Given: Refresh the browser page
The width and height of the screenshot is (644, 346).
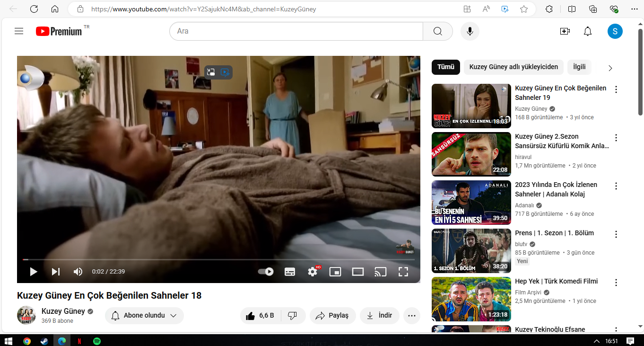Looking at the screenshot, I should point(34,9).
